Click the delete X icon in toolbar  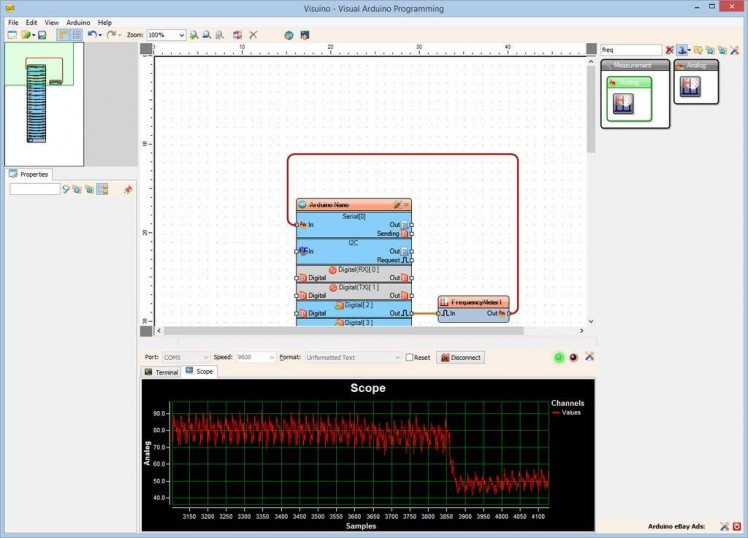point(254,35)
